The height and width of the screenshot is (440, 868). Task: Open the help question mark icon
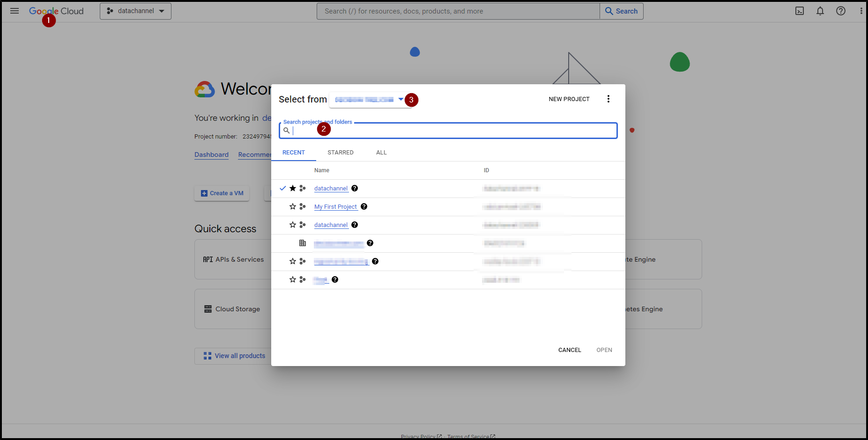point(841,11)
